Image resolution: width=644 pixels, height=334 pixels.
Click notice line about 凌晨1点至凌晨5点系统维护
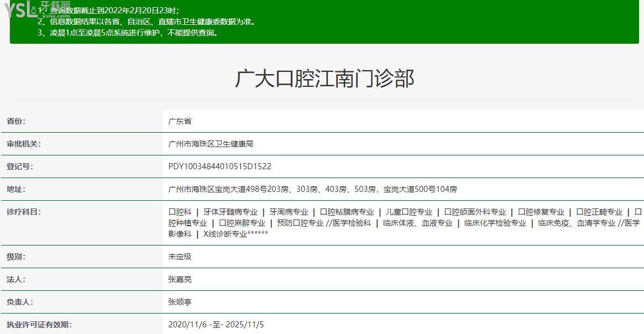coord(128,33)
